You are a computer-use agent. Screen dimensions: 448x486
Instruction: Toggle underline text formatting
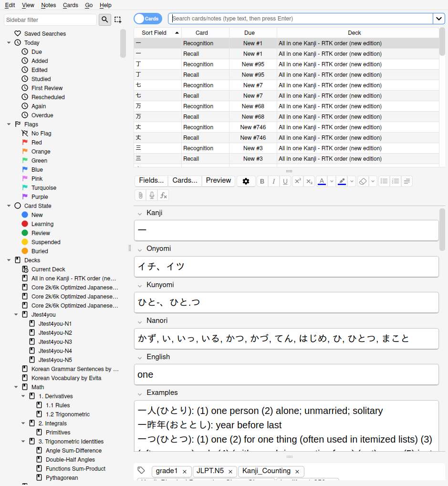pyautogui.click(x=285, y=181)
